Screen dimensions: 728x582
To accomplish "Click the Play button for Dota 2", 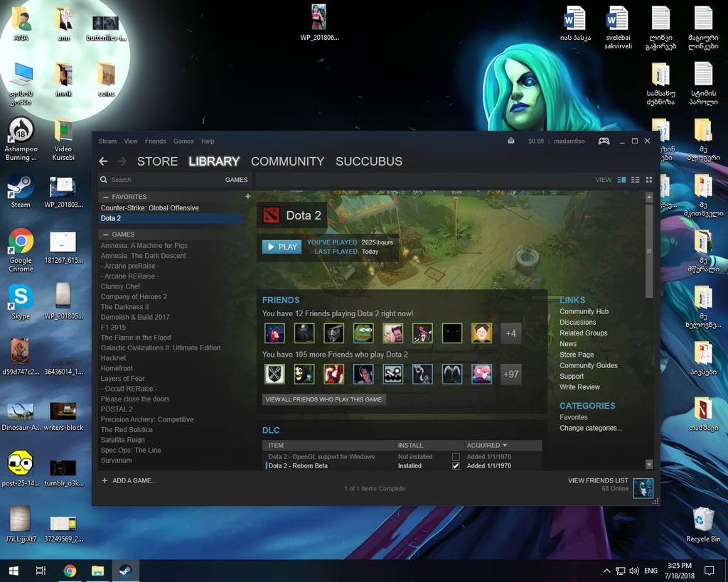I will (282, 247).
